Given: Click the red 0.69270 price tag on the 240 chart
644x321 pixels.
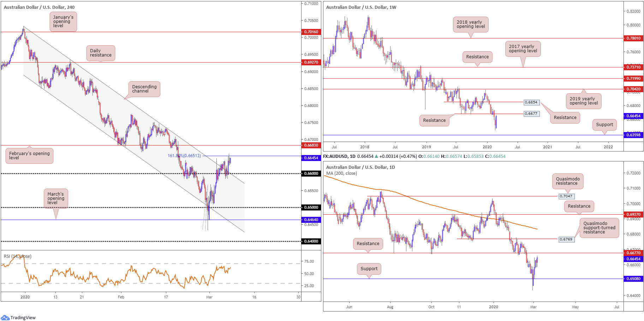Looking at the screenshot, I should [311, 62].
